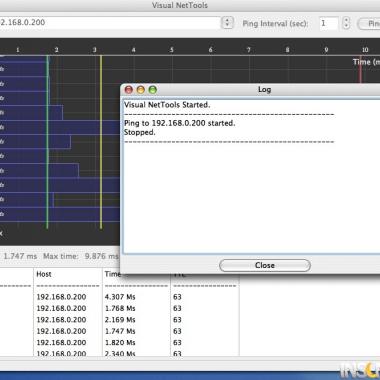Click the Visual NetTools window title
Screen dimensions: 380x380
coord(180,5)
